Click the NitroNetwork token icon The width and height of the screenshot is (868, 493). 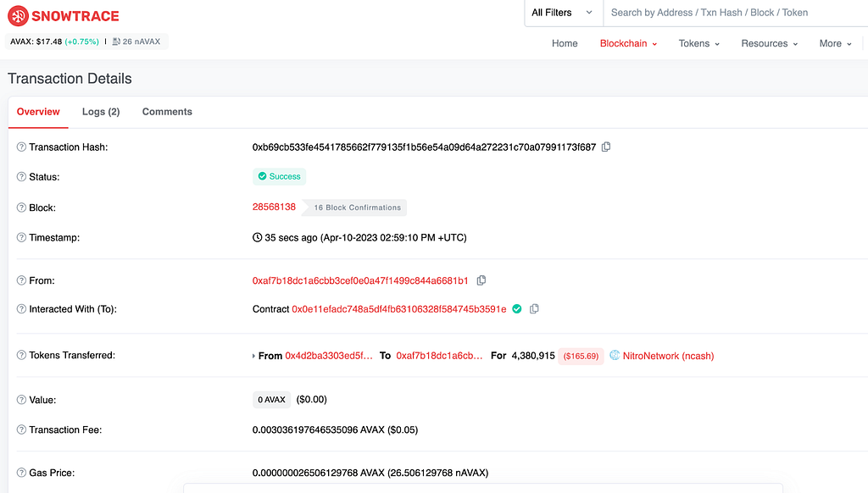coord(615,355)
